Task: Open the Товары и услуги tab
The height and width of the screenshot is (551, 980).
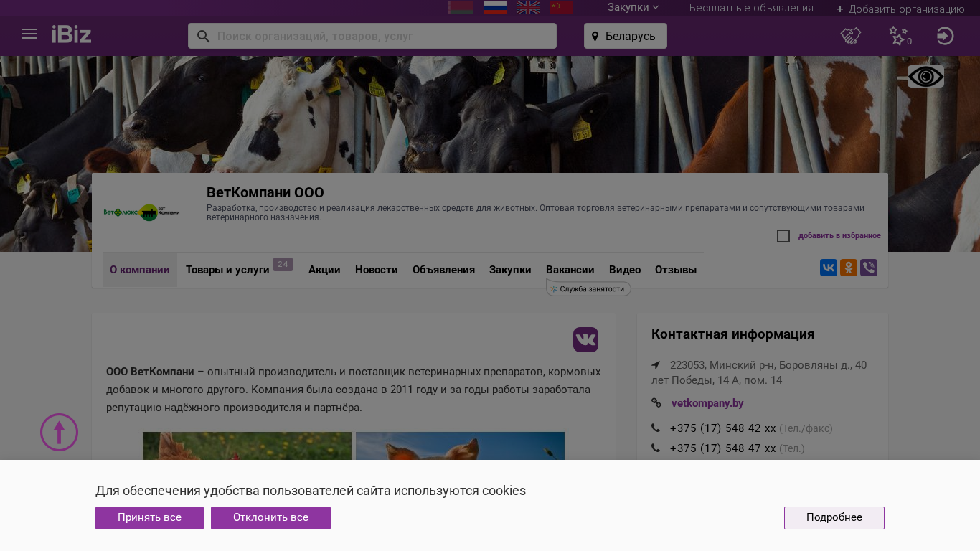Action: pyautogui.click(x=227, y=270)
